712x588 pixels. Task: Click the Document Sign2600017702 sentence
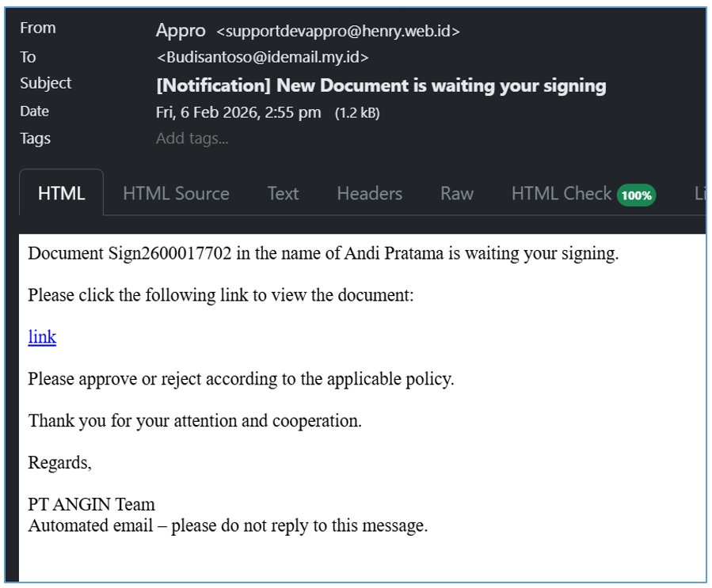click(x=322, y=254)
